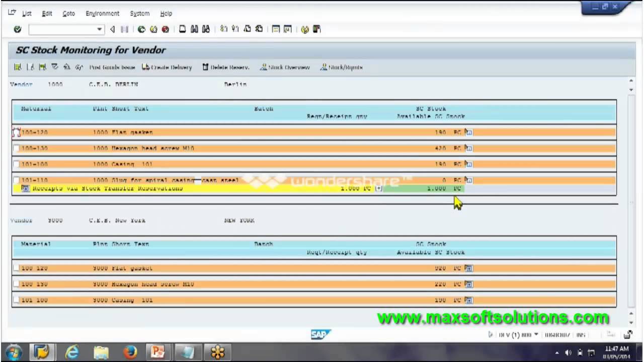
Task: Select the Hexagon head screw M10 text under vendor 3000
Action: 153,284
